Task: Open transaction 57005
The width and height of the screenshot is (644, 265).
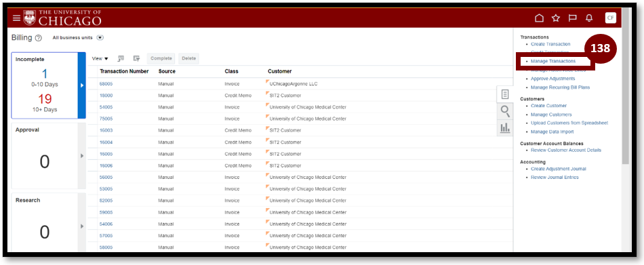Action: click(x=106, y=236)
